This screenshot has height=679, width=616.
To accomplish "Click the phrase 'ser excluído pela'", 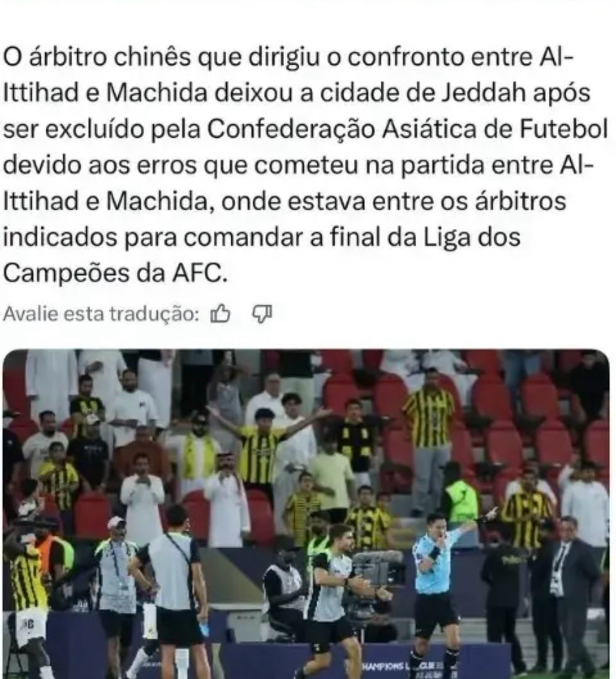I will (102, 129).
